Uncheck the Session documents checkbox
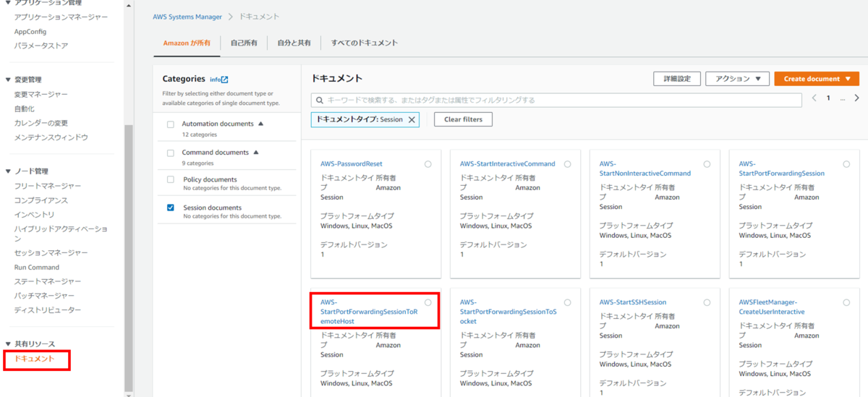Screen dimensions: 868x397 (x=171, y=208)
